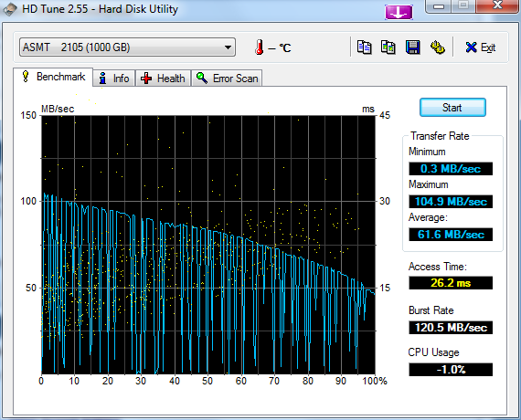Switch to the Info tab
This screenshot has height=420, width=521.
click(x=114, y=79)
